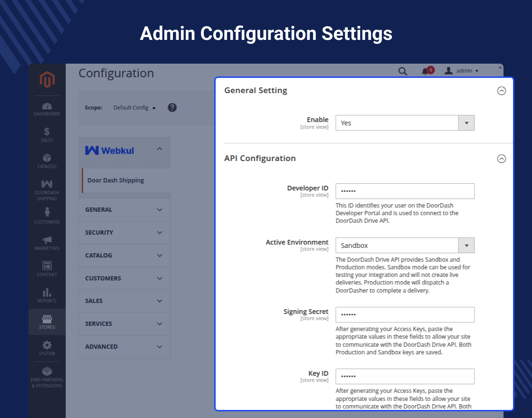This screenshot has height=418, width=532.
Task: Open the System sidebar menu
Action: tap(47, 349)
